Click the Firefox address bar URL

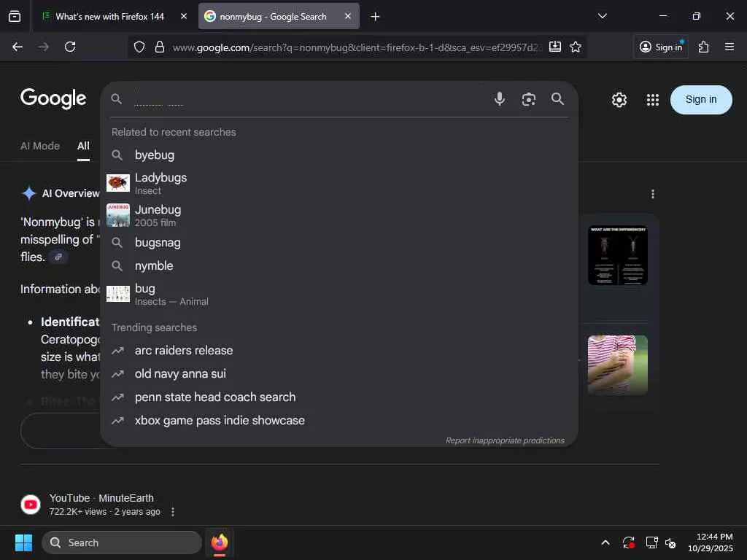(x=357, y=47)
